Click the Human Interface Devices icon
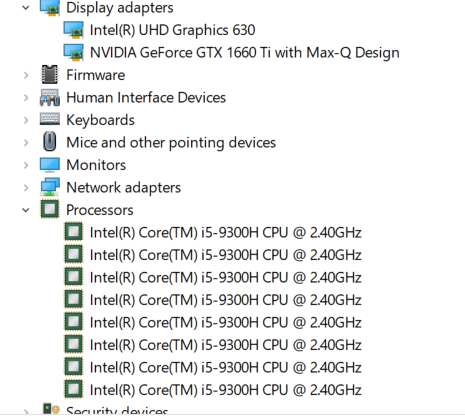465x416 pixels. pos(50,98)
